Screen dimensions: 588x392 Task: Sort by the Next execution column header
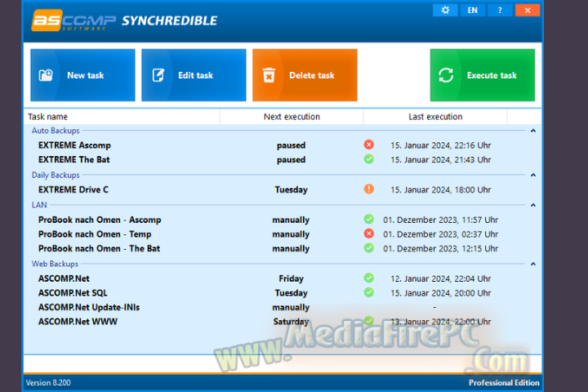(x=292, y=117)
